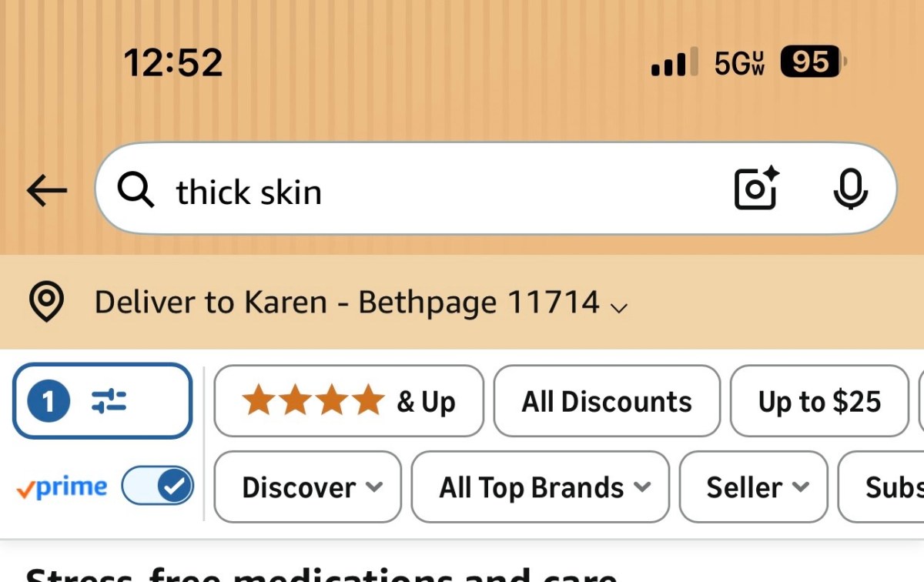
Task: Turn off the Prime toggle switch
Action: tap(158, 486)
